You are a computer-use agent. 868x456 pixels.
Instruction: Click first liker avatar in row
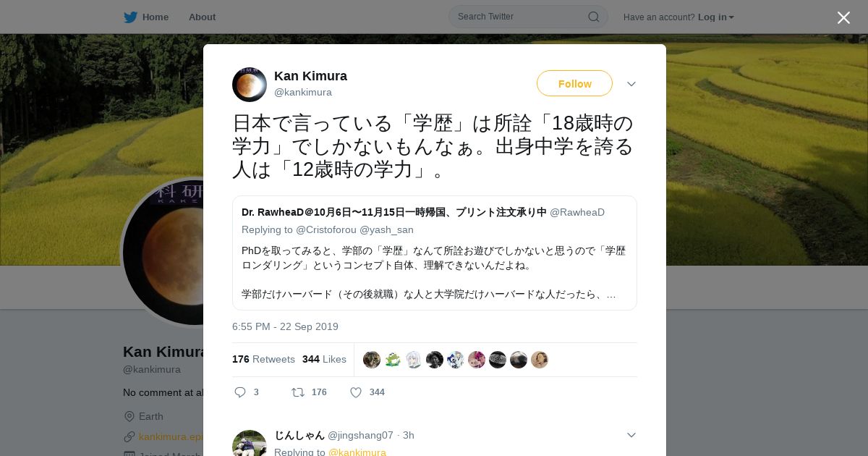[372, 360]
